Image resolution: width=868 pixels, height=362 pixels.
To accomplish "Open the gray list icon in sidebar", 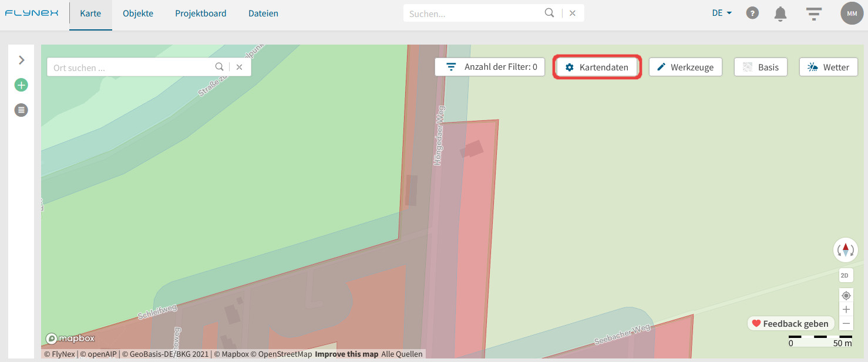I will coord(21,110).
